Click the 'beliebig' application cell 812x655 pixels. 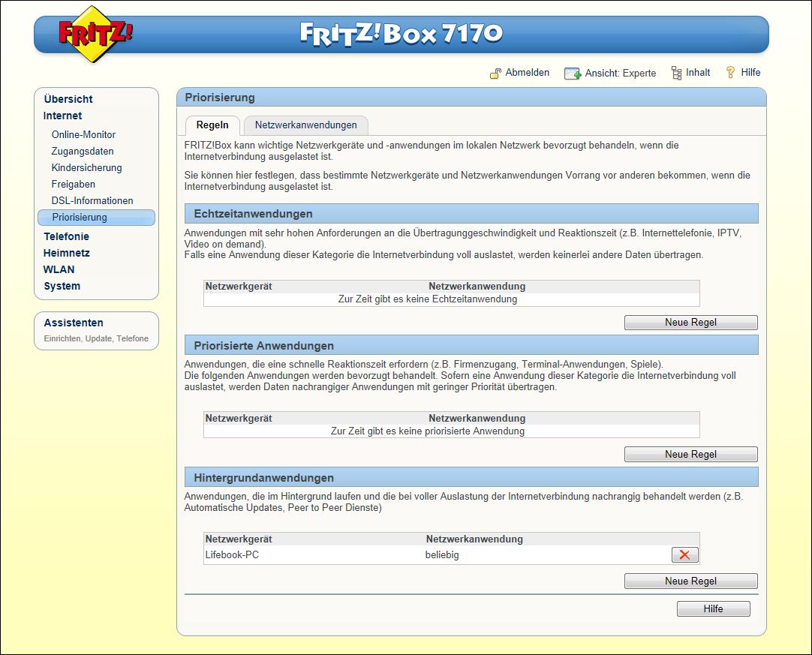(442, 555)
